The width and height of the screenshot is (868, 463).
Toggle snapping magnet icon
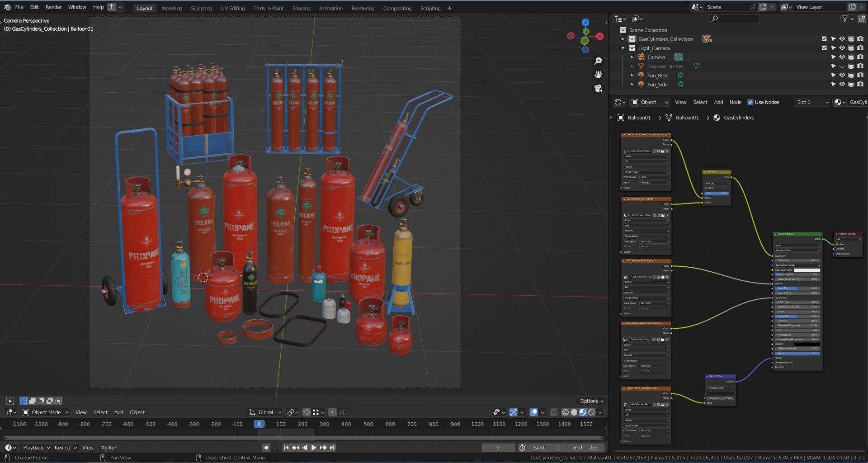[306, 412]
